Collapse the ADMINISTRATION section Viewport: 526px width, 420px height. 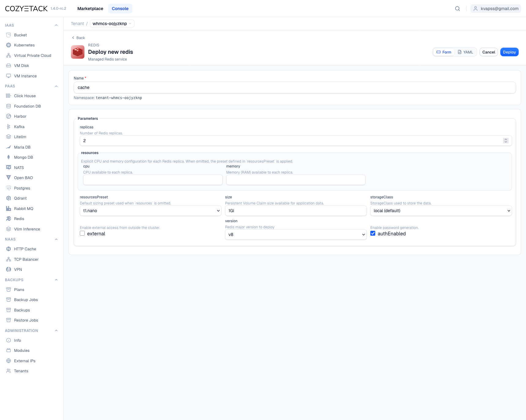(56, 330)
